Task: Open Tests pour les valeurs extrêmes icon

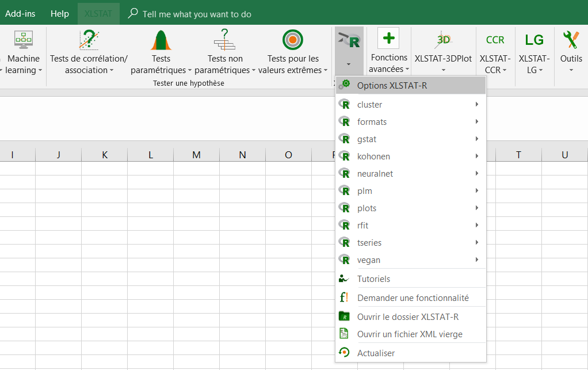Action: coord(293,40)
